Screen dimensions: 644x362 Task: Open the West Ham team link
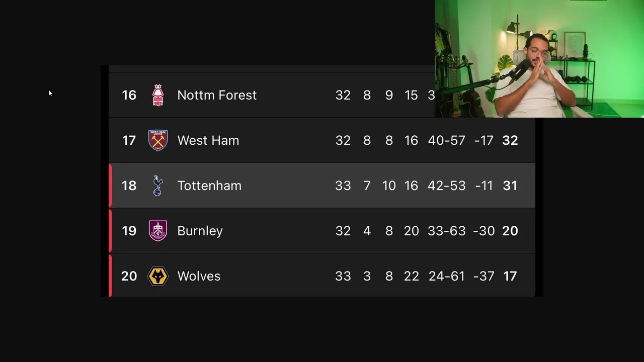(208, 140)
